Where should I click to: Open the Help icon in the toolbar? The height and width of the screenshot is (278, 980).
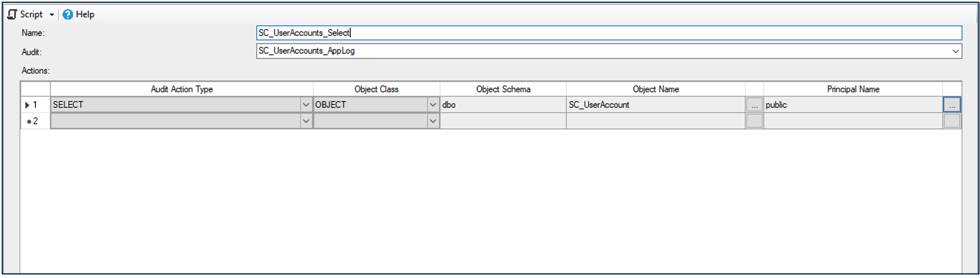coord(68,14)
